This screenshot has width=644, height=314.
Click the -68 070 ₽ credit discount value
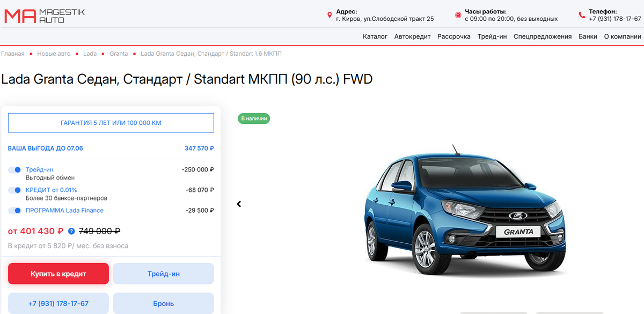[x=200, y=190]
